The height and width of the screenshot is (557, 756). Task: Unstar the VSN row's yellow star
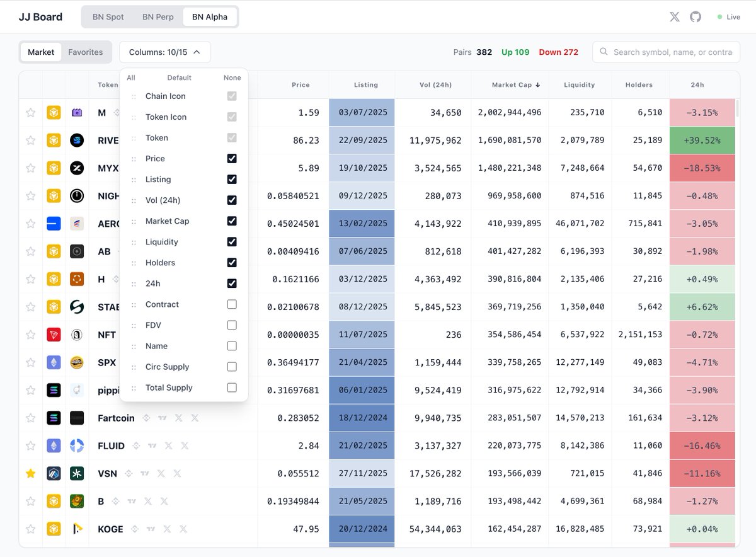(30, 473)
